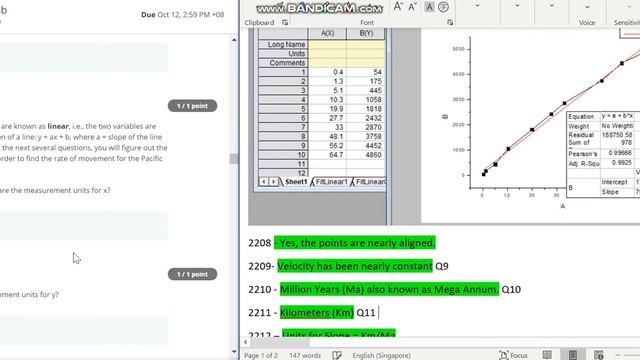The image size is (640, 360).
Task: Click the cell with value 2432
Action: [366, 118]
